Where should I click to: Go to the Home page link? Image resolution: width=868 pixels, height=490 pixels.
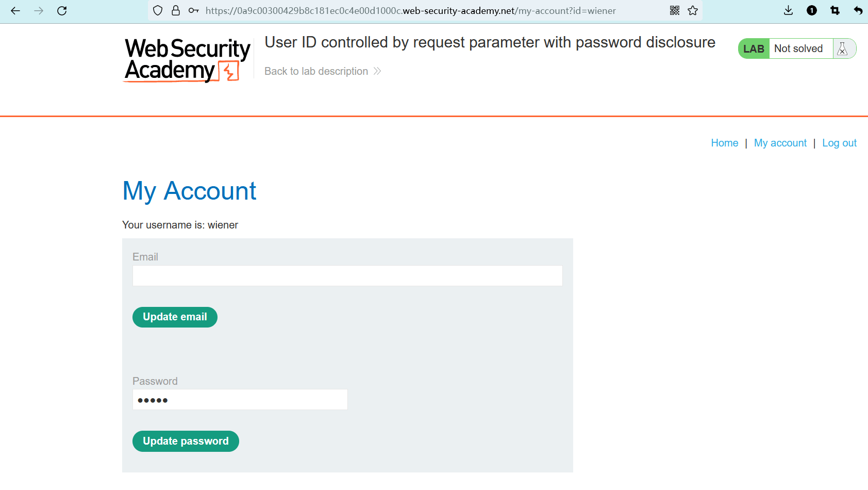click(724, 143)
